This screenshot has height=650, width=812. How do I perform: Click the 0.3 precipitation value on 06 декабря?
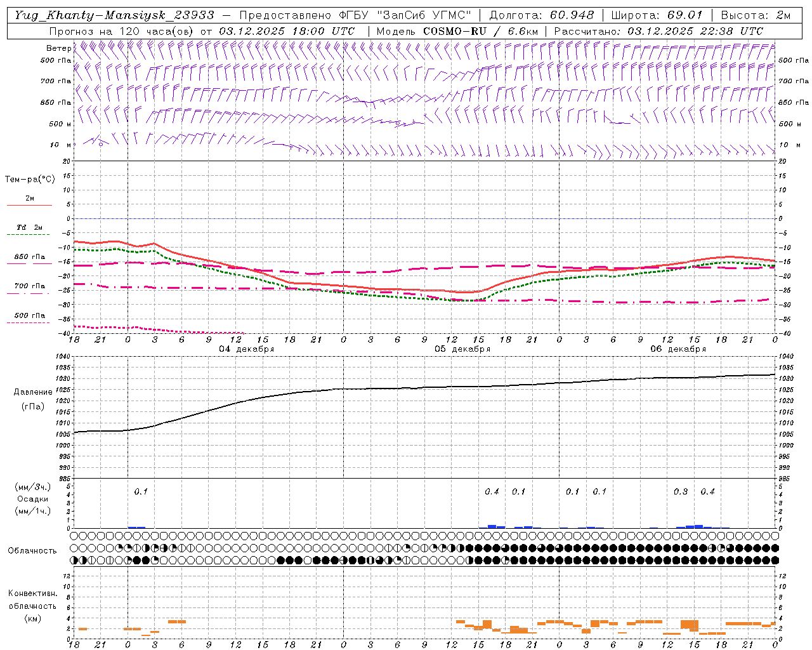click(x=681, y=491)
